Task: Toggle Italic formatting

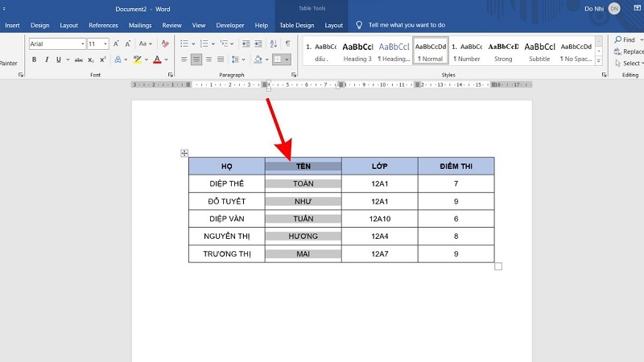Action: [45, 60]
